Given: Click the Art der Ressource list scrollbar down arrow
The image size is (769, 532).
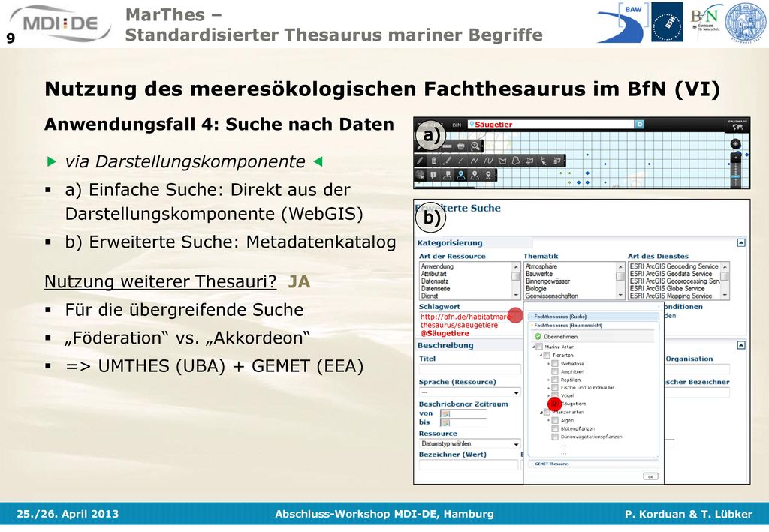Looking at the screenshot, I should (516, 296).
